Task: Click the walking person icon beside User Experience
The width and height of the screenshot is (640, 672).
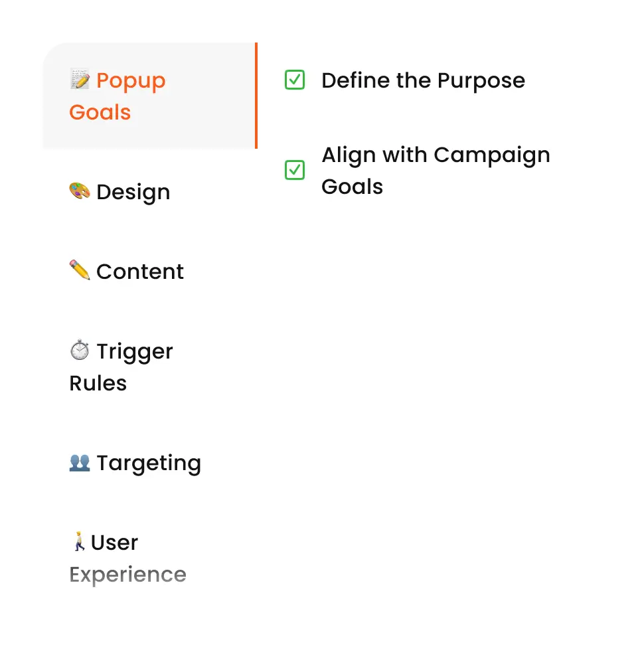Action: (79, 542)
